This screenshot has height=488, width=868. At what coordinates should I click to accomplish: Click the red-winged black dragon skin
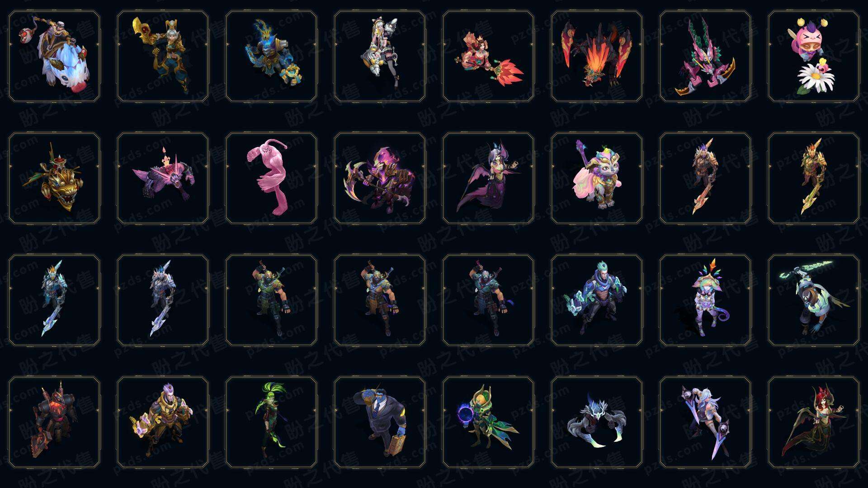click(597, 56)
